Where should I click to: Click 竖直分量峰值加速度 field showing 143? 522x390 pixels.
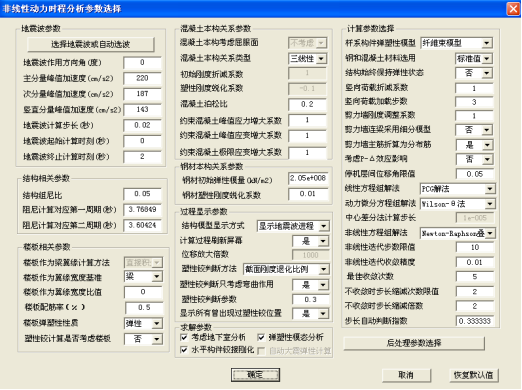(x=142, y=110)
